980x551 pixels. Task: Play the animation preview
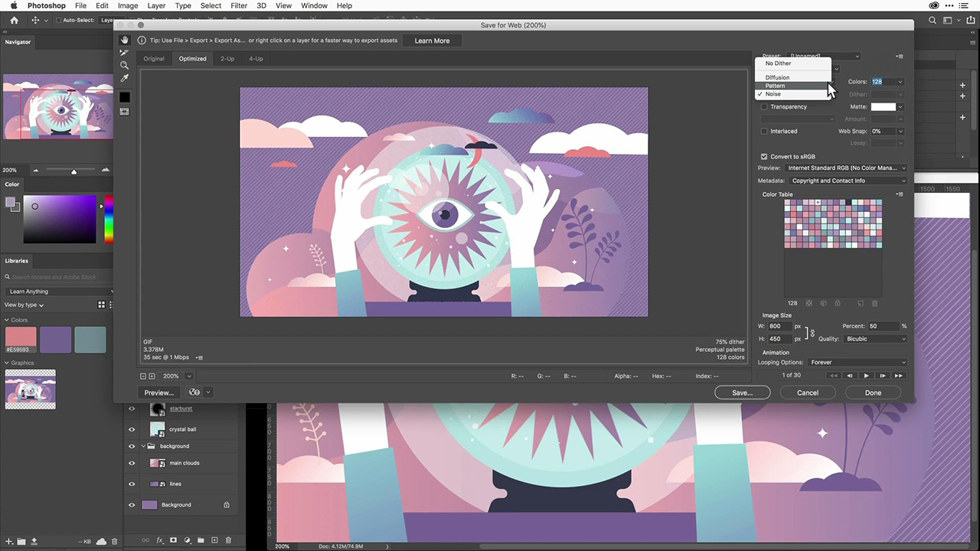click(x=866, y=376)
